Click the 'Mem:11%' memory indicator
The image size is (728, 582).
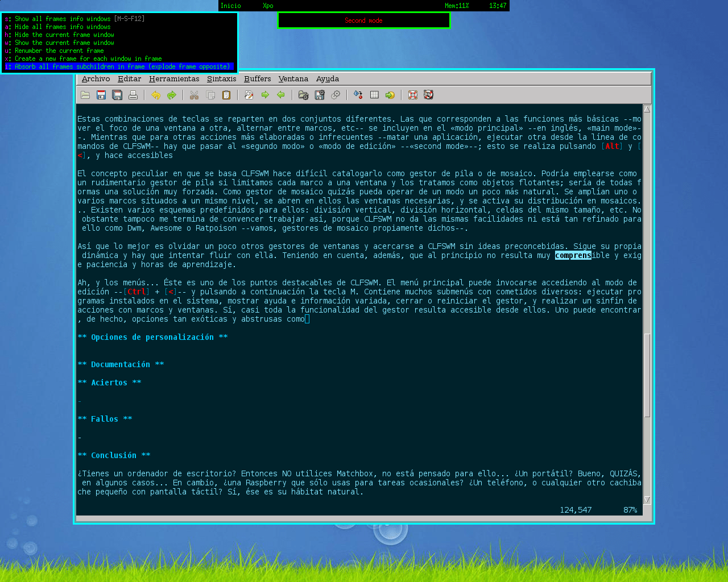(x=457, y=6)
